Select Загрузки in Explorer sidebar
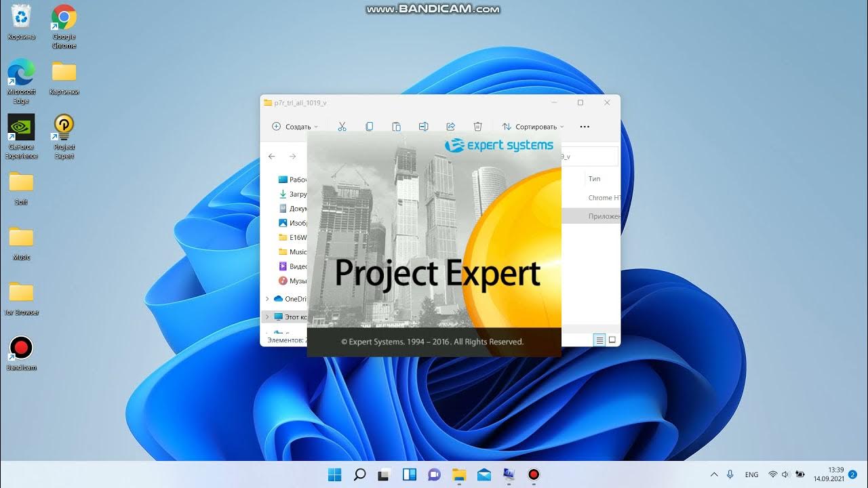868x488 pixels. tap(292, 194)
